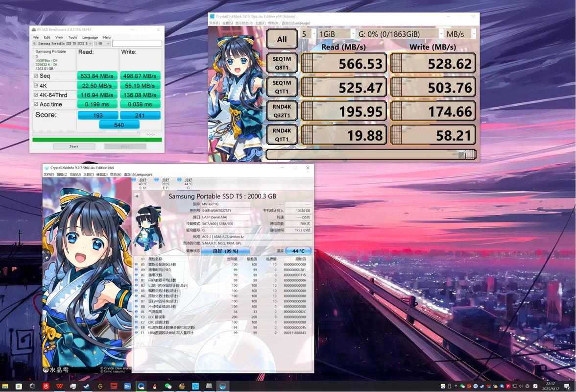Disable the Acc.time test checkbox

tap(36, 104)
